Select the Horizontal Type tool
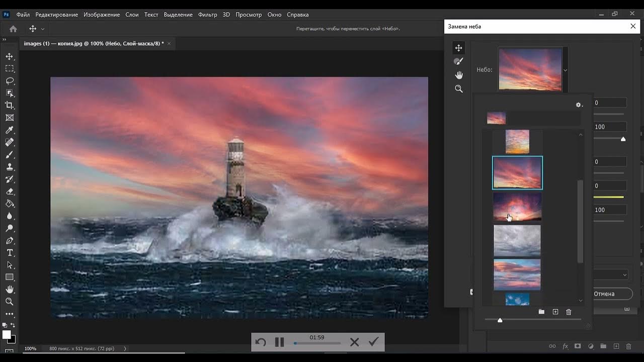Viewport: 644px width, 362px height. (x=9, y=253)
